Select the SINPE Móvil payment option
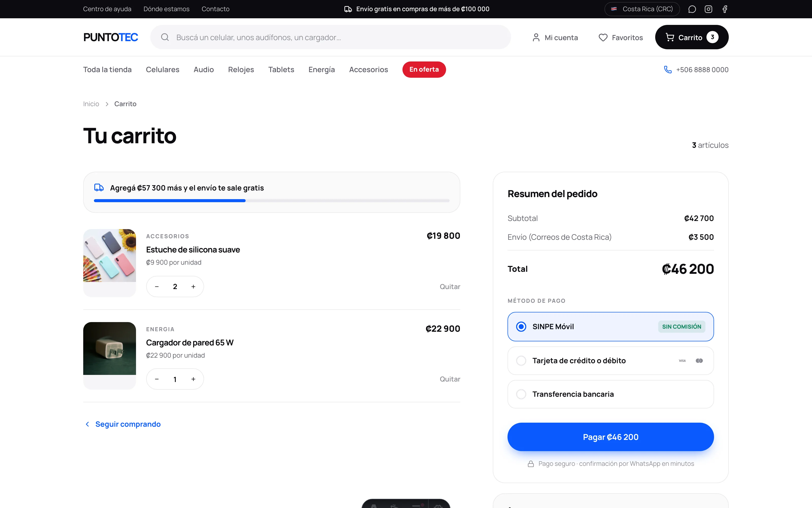Screen dimensions: 812x508 coord(610,327)
